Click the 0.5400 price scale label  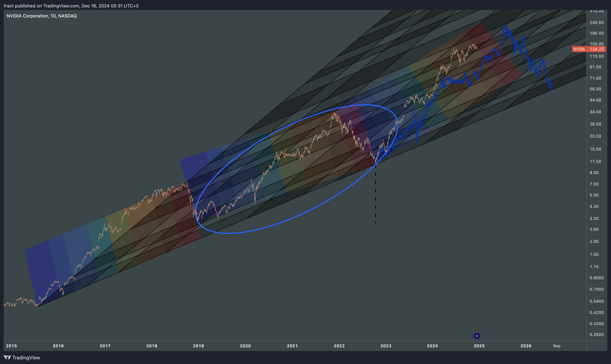[x=597, y=301]
